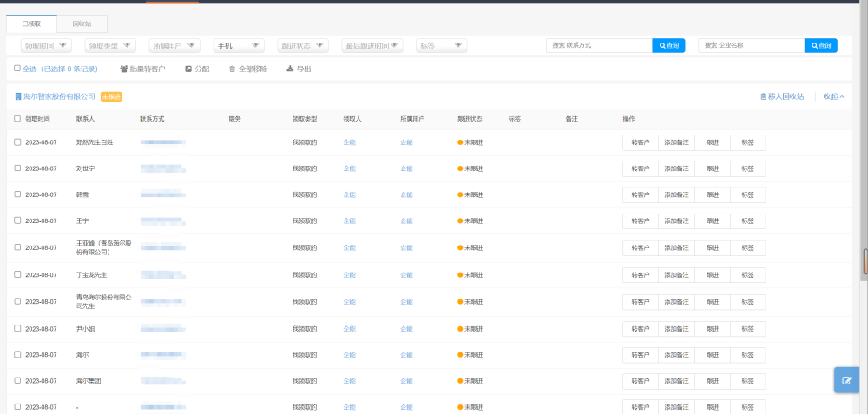The width and height of the screenshot is (868, 414).
Task: Click the 未跟进 orange badge beside company name
Action: (111, 96)
